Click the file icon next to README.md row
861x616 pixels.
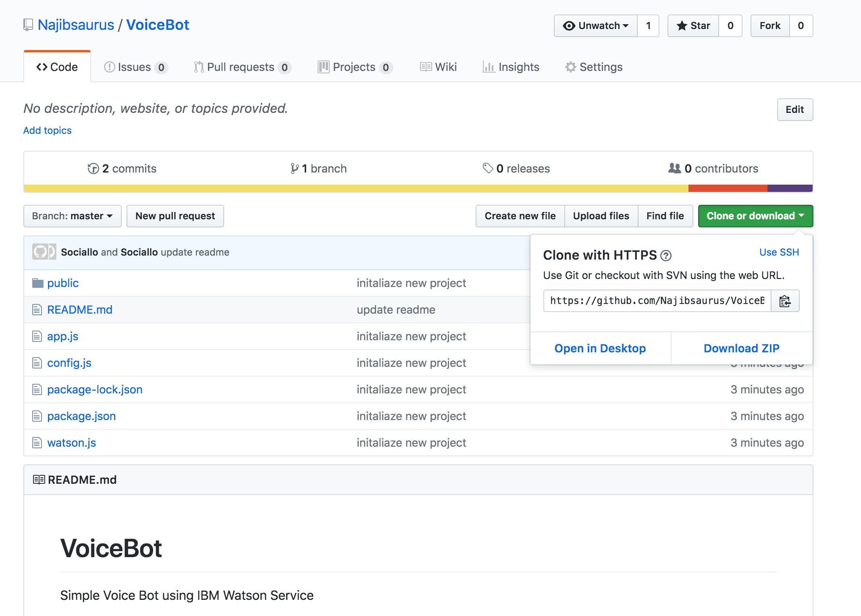37,310
